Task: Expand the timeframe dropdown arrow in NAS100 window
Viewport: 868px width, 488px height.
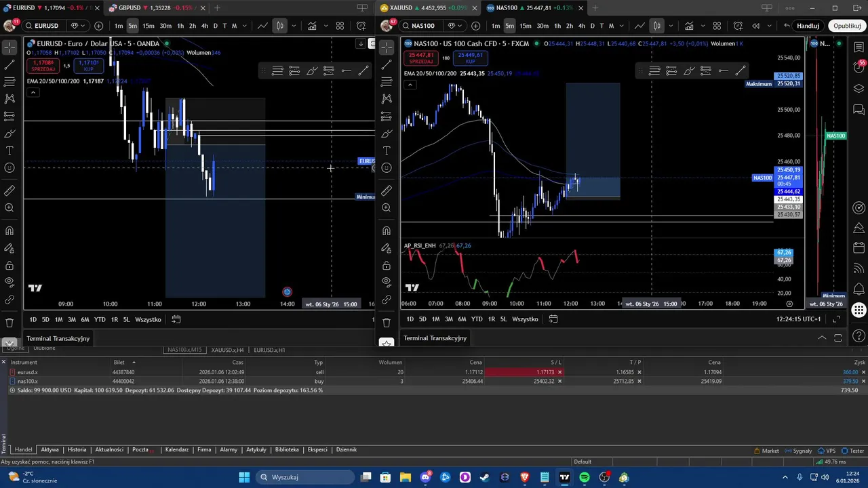Action: coord(622,26)
